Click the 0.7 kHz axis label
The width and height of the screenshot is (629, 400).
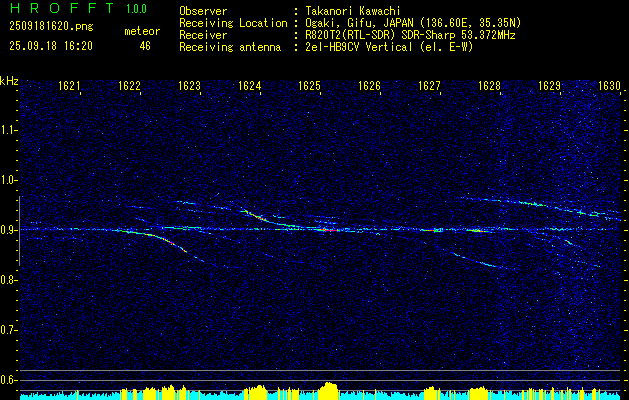pyautogui.click(x=8, y=330)
